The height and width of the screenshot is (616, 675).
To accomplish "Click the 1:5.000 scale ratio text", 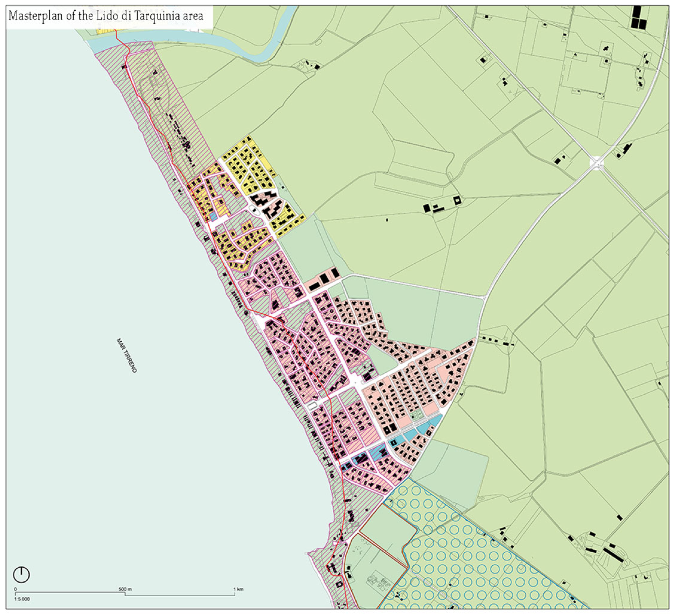I will point(22,599).
